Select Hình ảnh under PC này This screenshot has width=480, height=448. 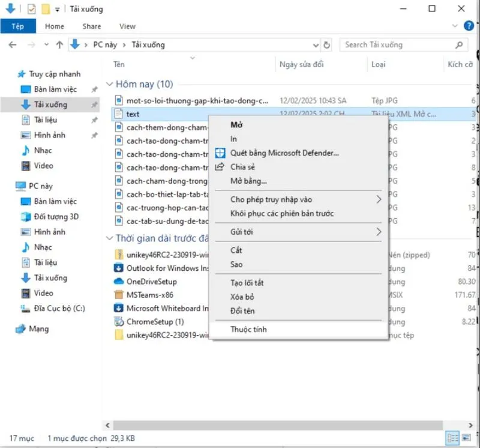click(50, 232)
